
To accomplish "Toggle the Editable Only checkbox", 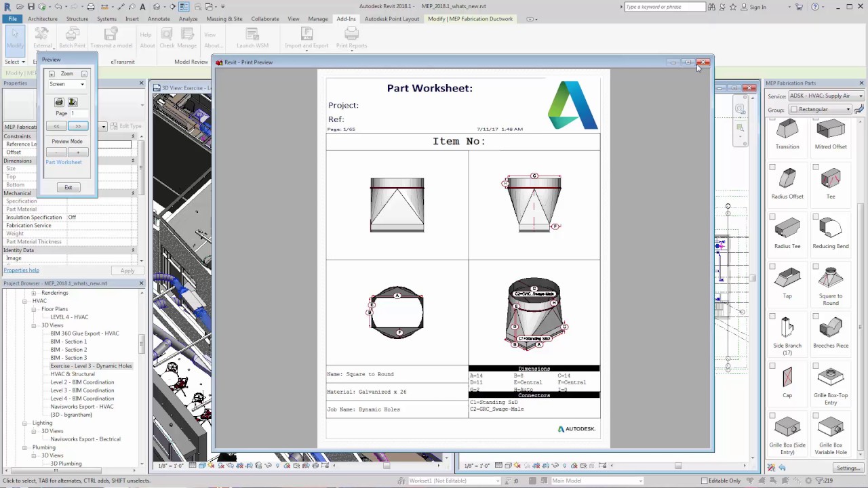I will tap(704, 481).
